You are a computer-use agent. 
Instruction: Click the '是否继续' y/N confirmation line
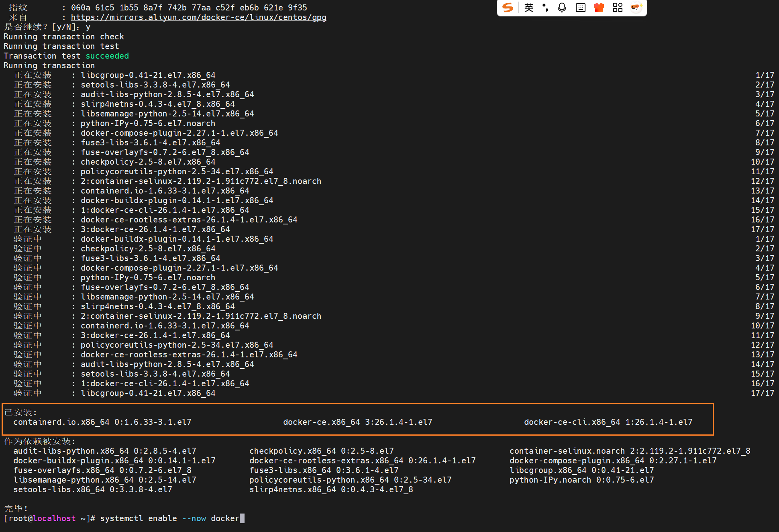[x=47, y=27]
